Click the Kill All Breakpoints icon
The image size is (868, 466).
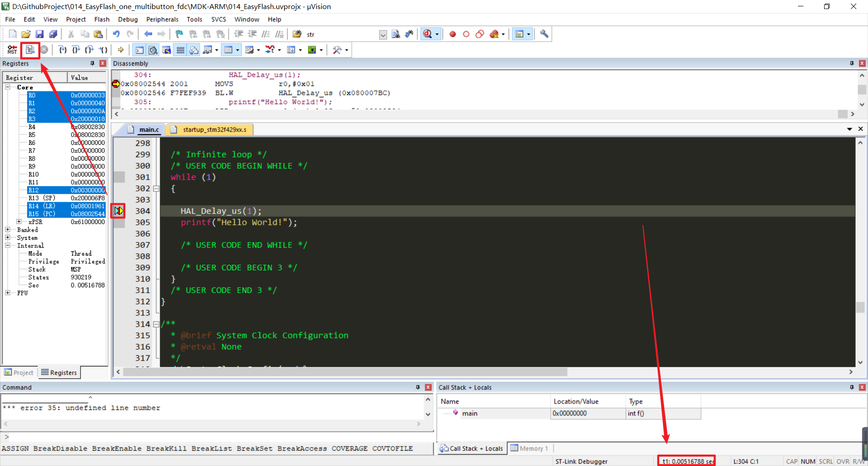click(x=494, y=34)
